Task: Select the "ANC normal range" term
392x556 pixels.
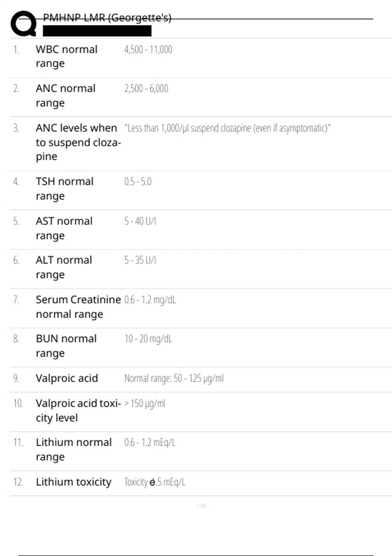Action: point(66,96)
